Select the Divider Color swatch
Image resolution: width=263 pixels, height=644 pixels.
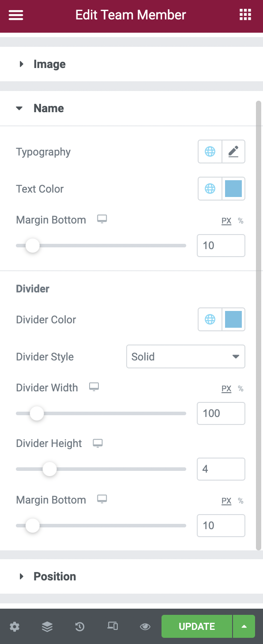[x=233, y=319]
